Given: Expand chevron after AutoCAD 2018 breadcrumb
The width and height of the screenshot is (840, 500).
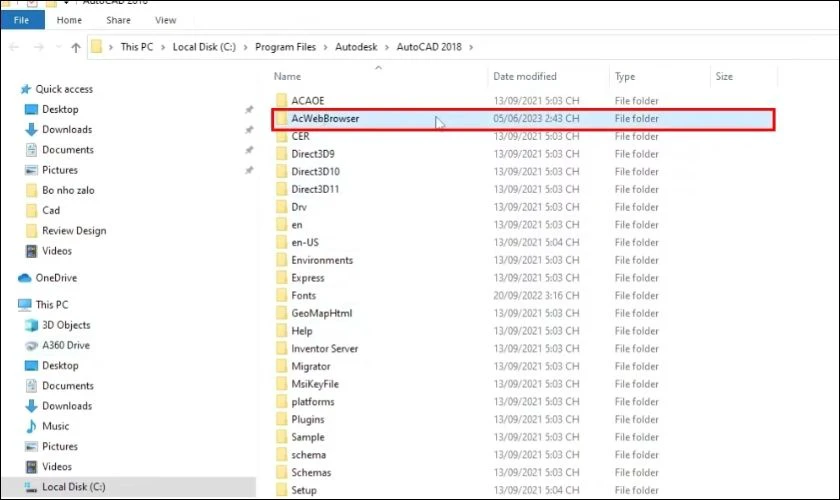Looking at the screenshot, I should 471,47.
